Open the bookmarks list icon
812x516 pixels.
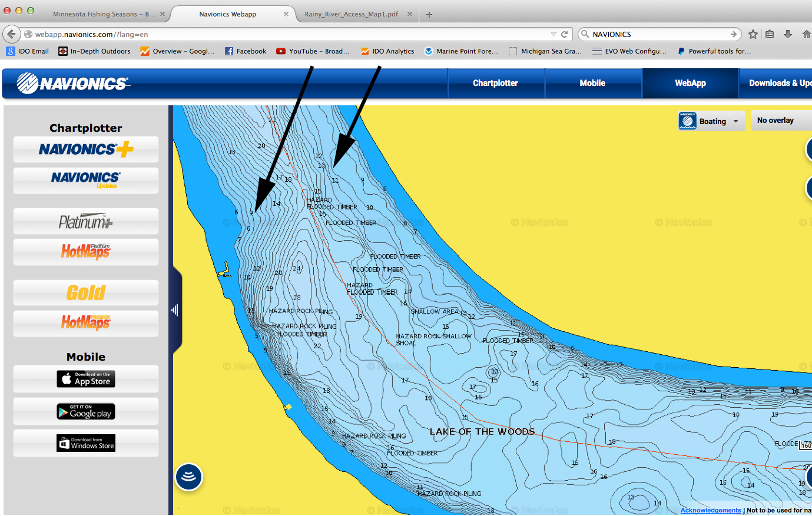coord(770,34)
